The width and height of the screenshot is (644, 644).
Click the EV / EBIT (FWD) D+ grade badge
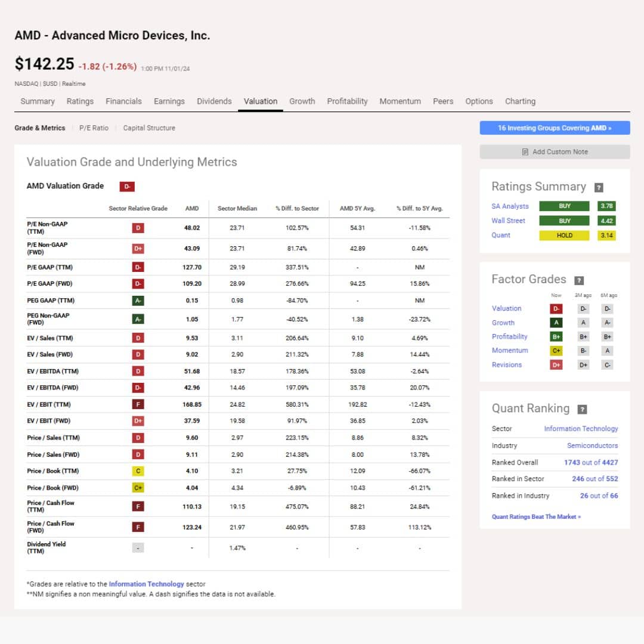click(138, 421)
